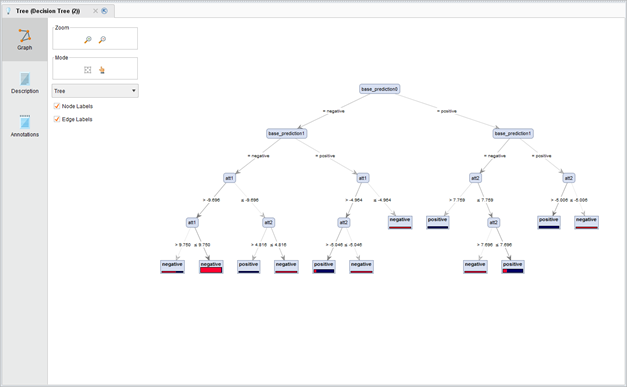Click the leftmost att1 node under > -9.696
The height and width of the screenshot is (387, 627).
(192, 222)
